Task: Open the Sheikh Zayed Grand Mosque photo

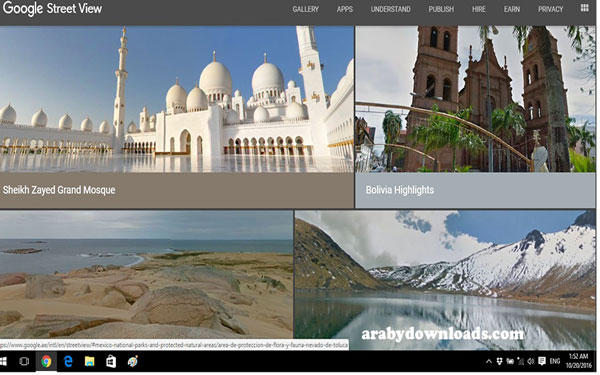Action: coord(176,99)
